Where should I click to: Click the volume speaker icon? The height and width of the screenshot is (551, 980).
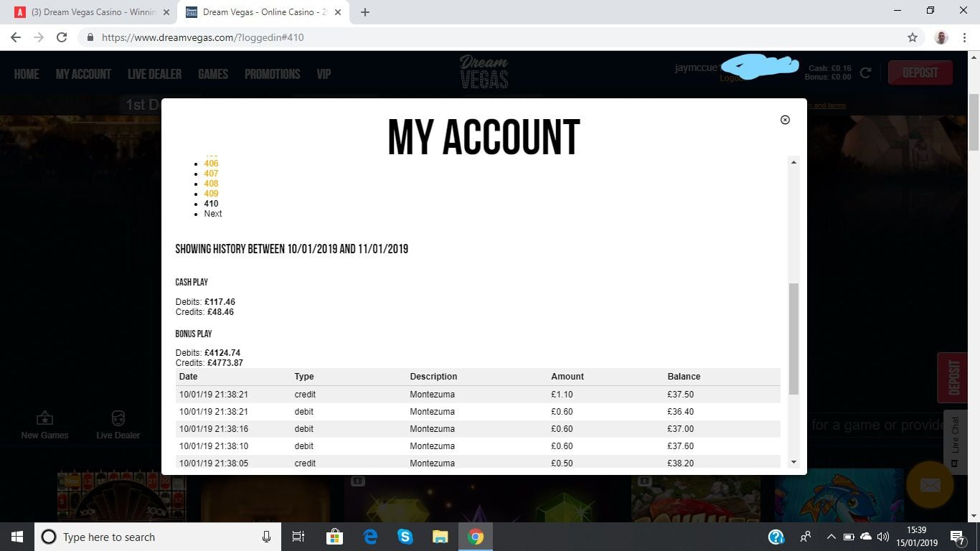tap(883, 537)
